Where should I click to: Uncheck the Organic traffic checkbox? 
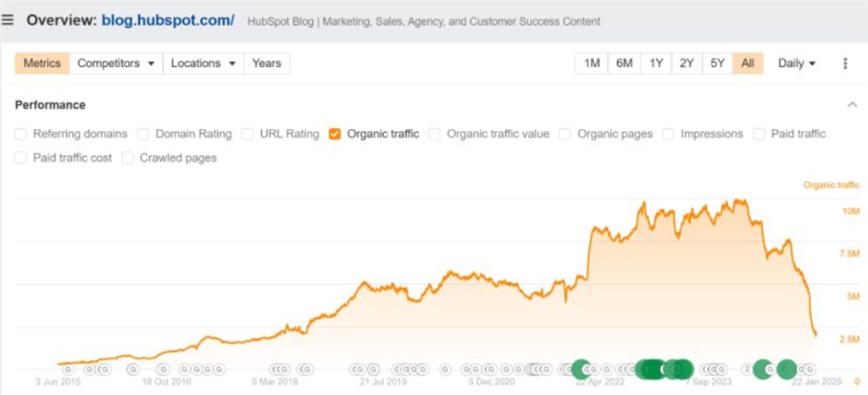coord(335,134)
